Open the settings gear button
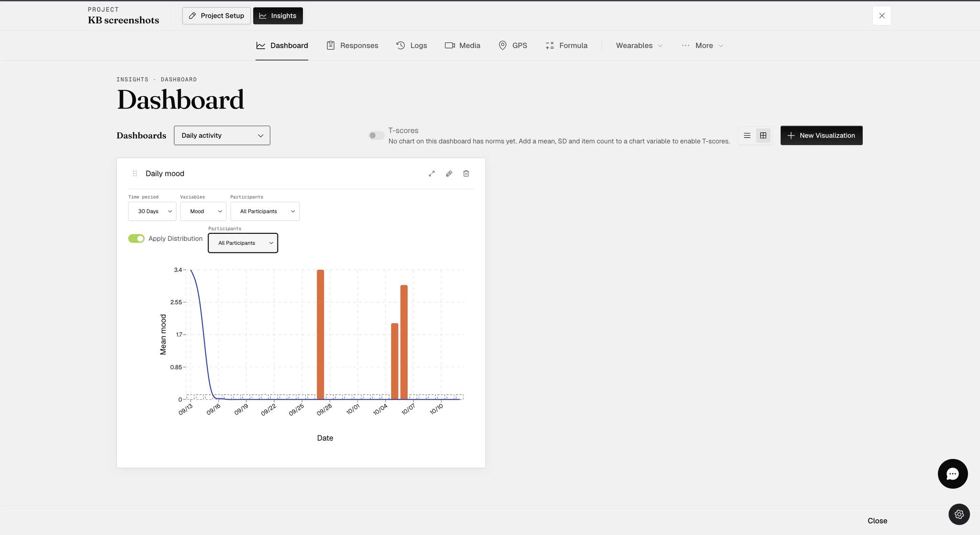The width and height of the screenshot is (980, 535). (x=959, y=514)
